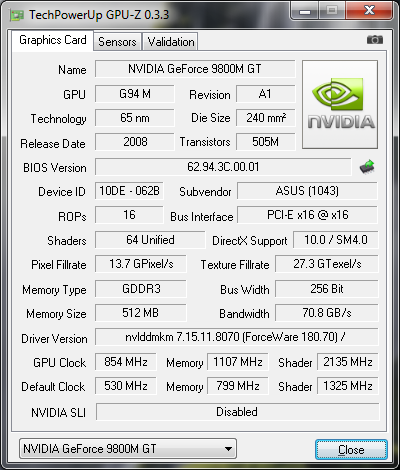The image size is (400, 470).
Task: Click the current Shader clock 2135 MHz
Action: coord(348,362)
